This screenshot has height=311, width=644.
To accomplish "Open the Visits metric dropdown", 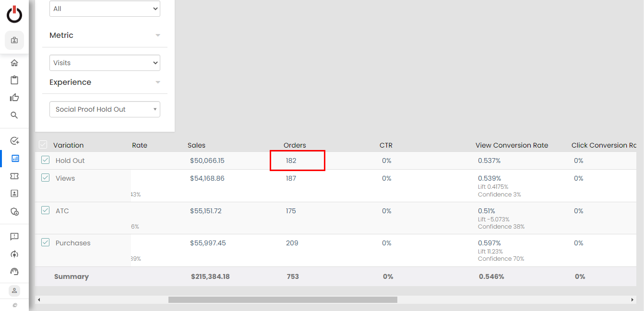I will [x=105, y=63].
